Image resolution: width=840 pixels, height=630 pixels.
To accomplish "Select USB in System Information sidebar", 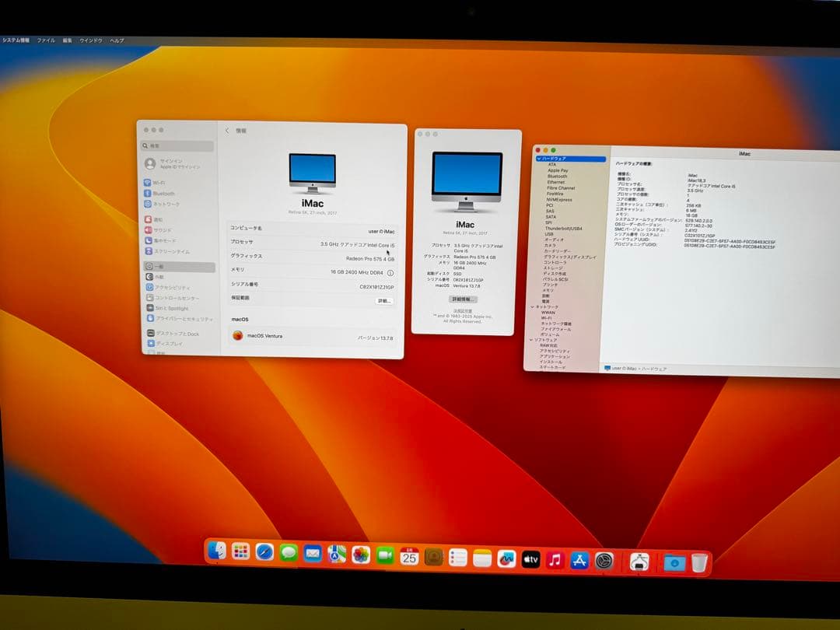I will (x=549, y=234).
